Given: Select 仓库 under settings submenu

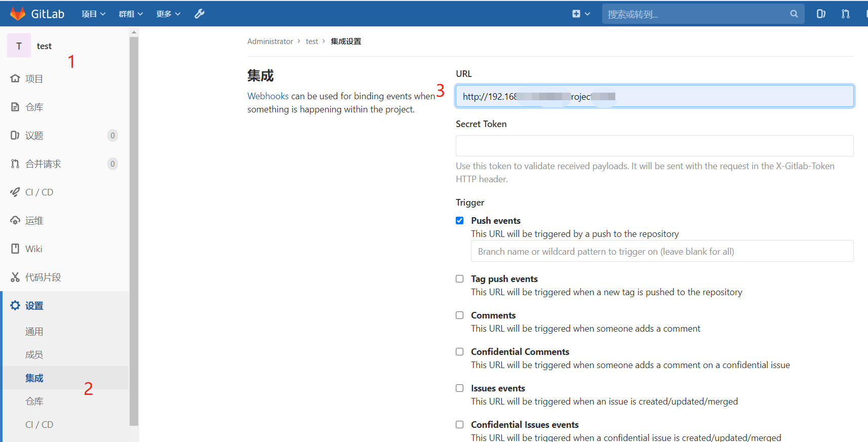Looking at the screenshot, I should (x=34, y=401).
